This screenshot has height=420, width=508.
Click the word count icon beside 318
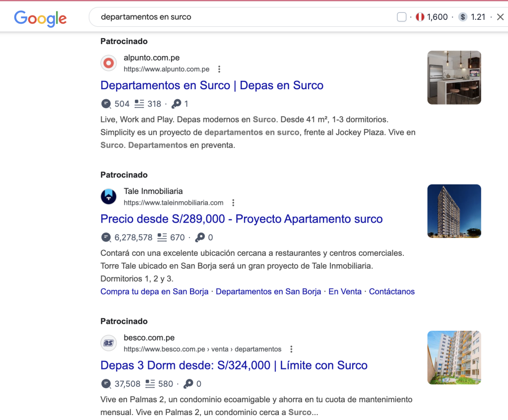pos(139,104)
